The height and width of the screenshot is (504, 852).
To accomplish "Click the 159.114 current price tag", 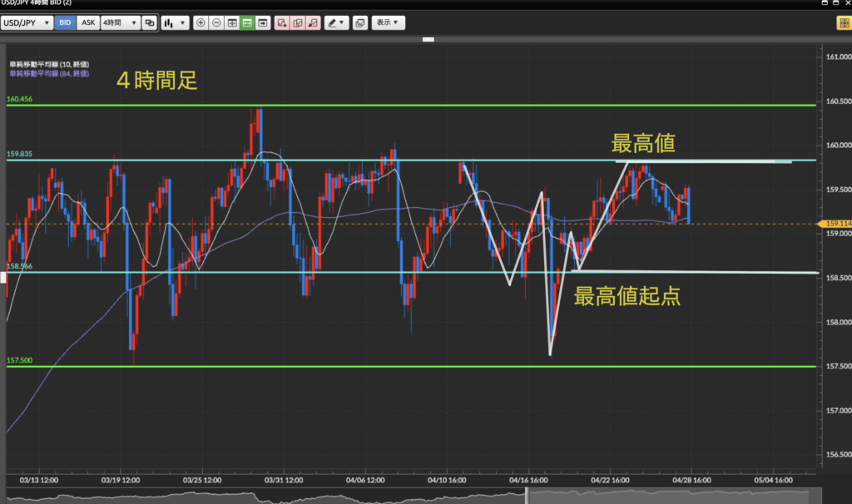I will tap(836, 224).
